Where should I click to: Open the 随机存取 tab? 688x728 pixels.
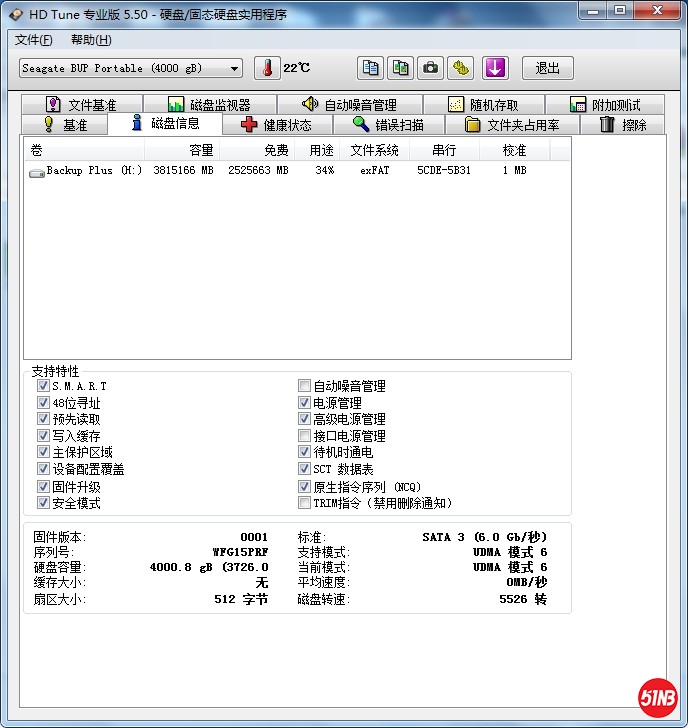point(484,105)
